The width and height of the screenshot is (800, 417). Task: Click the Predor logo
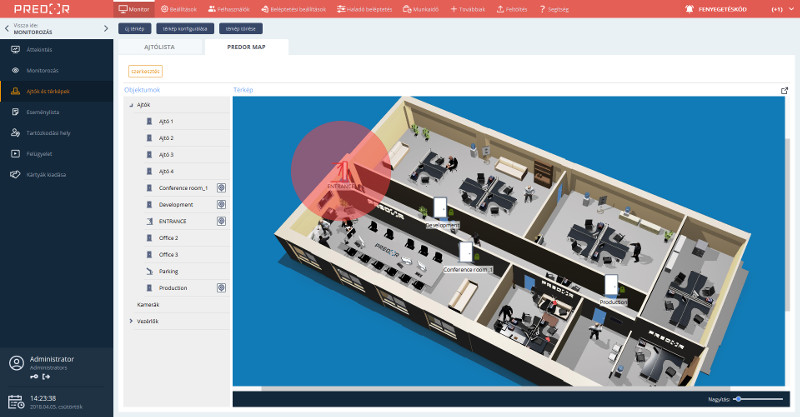[x=41, y=9]
